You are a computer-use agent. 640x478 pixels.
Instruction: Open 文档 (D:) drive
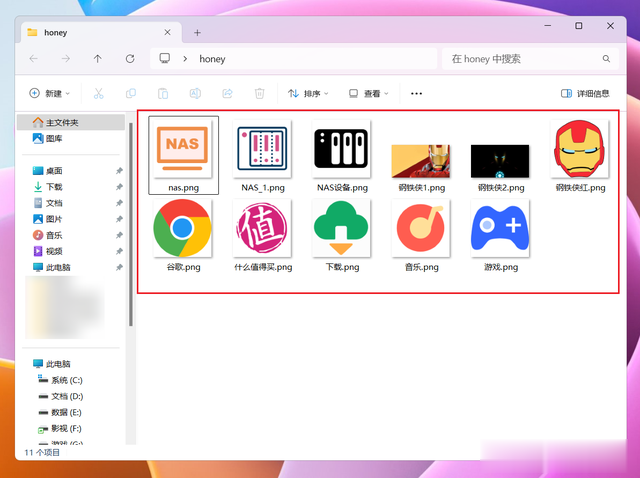tap(71, 396)
